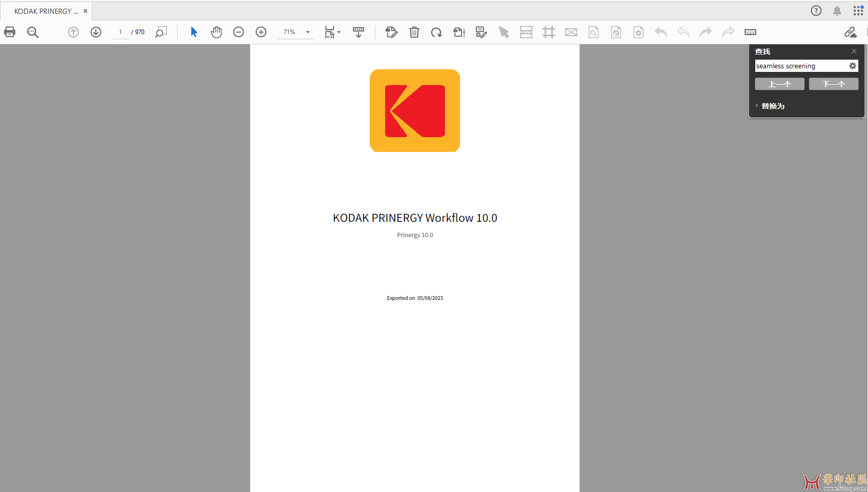Image resolution: width=868 pixels, height=492 pixels.
Task: Click the outlined undo arrow
Action: 683,32
